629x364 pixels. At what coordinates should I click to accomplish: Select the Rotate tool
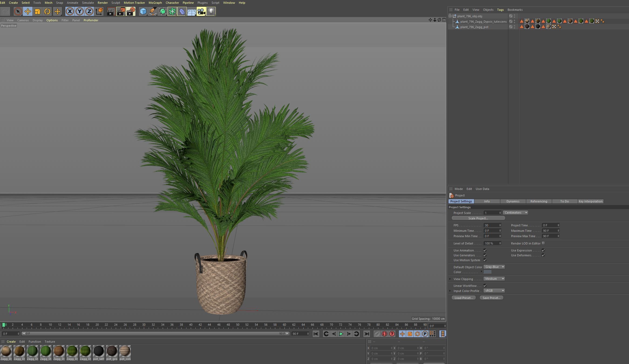(x=47, y=11)
